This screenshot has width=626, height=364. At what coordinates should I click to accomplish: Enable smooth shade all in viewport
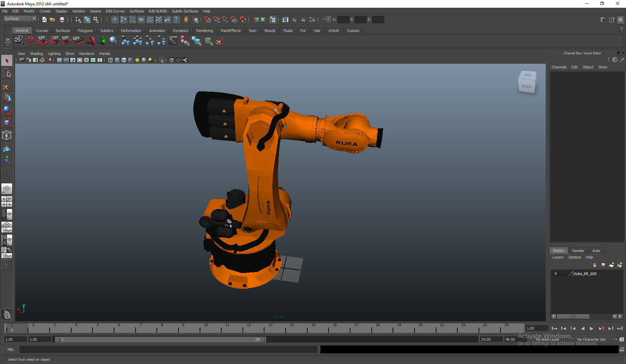pyautogui.click(x=117, y=60)
